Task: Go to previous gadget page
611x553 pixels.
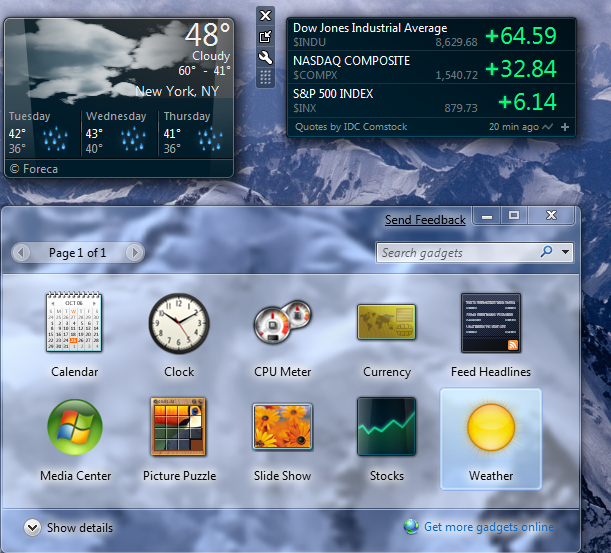Action: pos(21,253)
